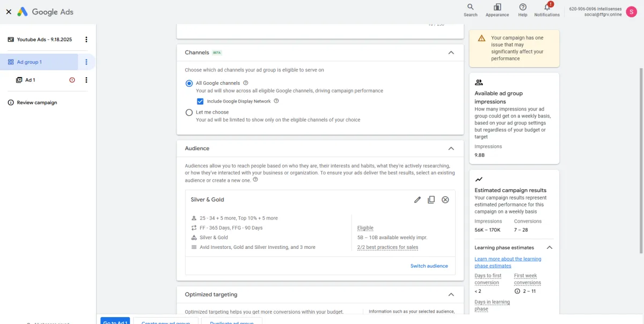
Task: Go to Review campaign in sidebar
Action: [x=36, y=102]
